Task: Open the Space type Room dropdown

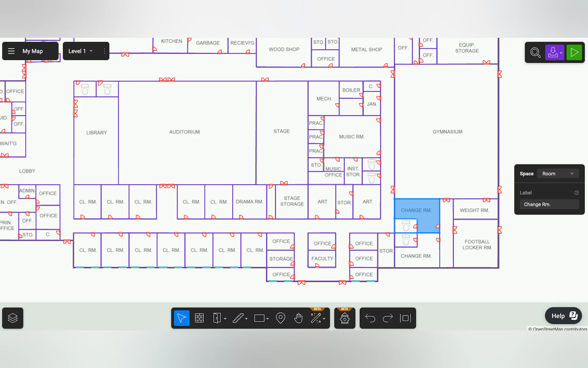Action: click(x=558, y=174)
